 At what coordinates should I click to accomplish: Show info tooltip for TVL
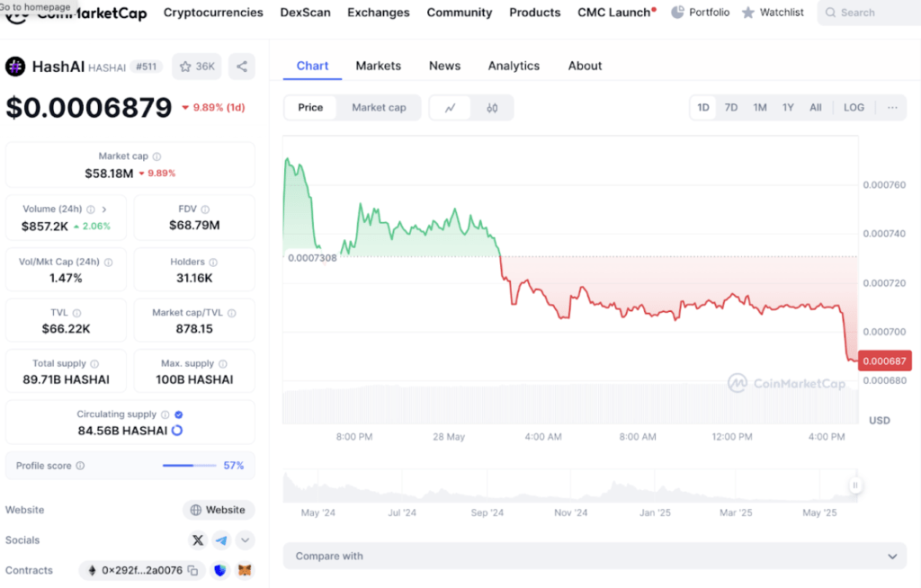(77, 313)
